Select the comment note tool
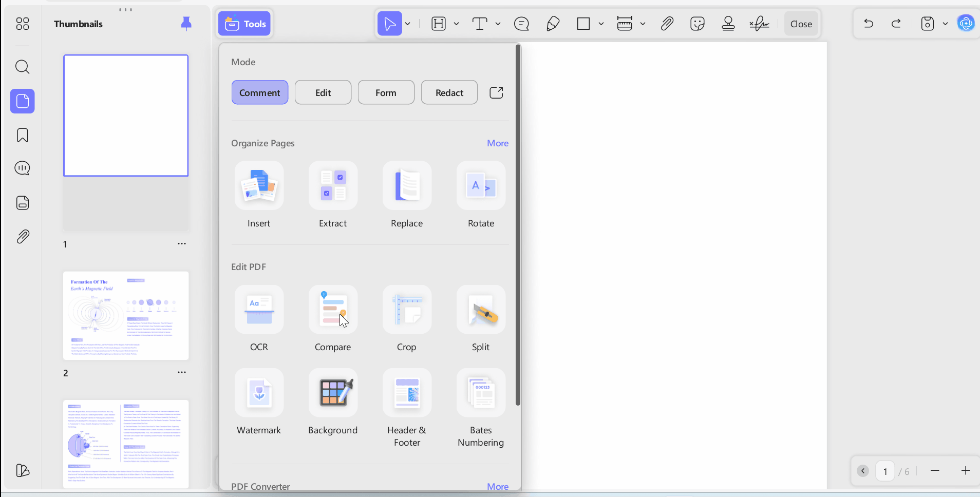Viewport: 980px width, 497px height. click(522, 24)
